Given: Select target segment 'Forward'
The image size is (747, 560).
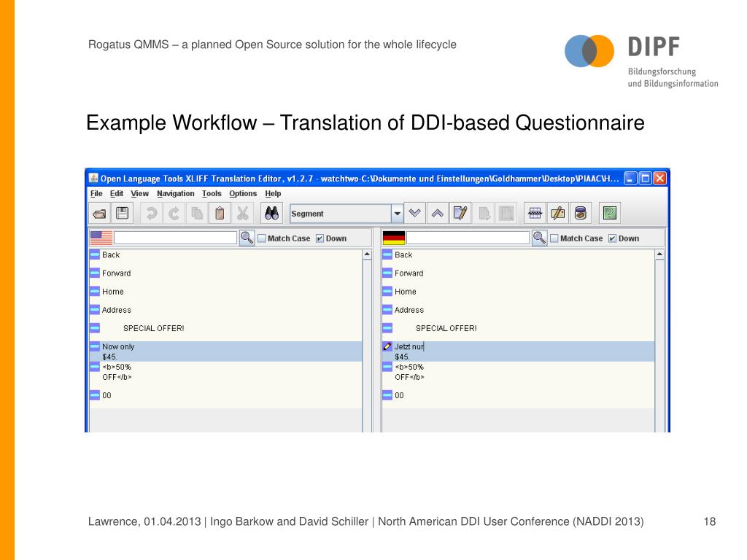Looking at the screenshot, I should pyautogui.click(x=409, y=273).
